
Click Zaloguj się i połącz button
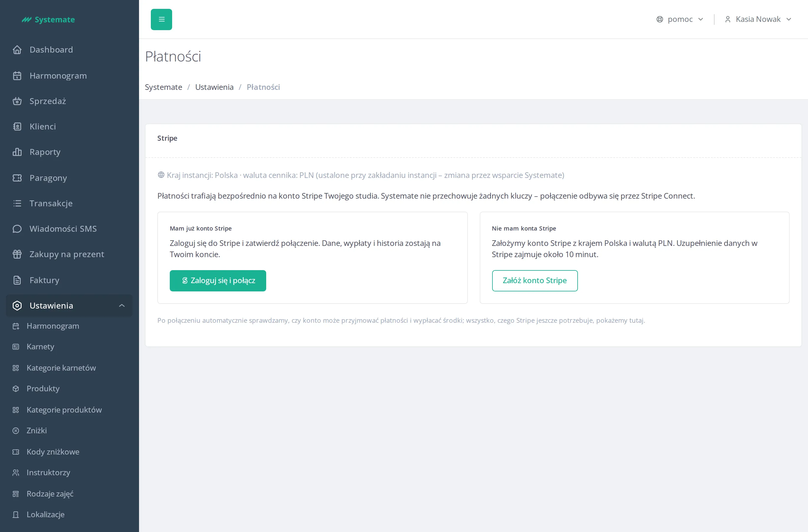(218, 280)
